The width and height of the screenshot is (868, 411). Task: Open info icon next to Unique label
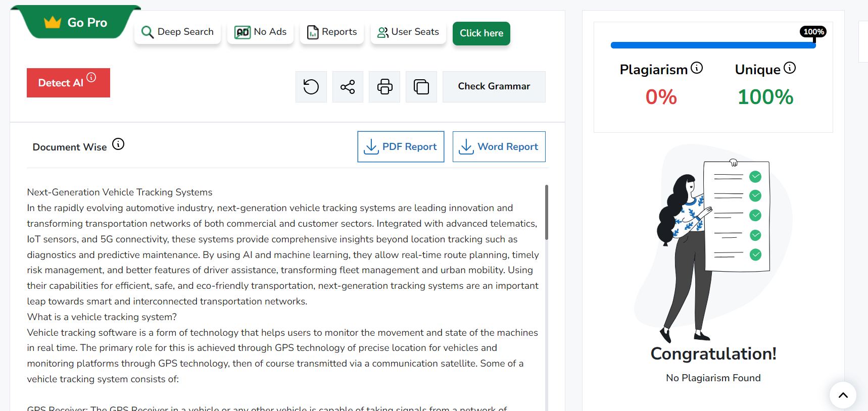(x=790, y=68)
